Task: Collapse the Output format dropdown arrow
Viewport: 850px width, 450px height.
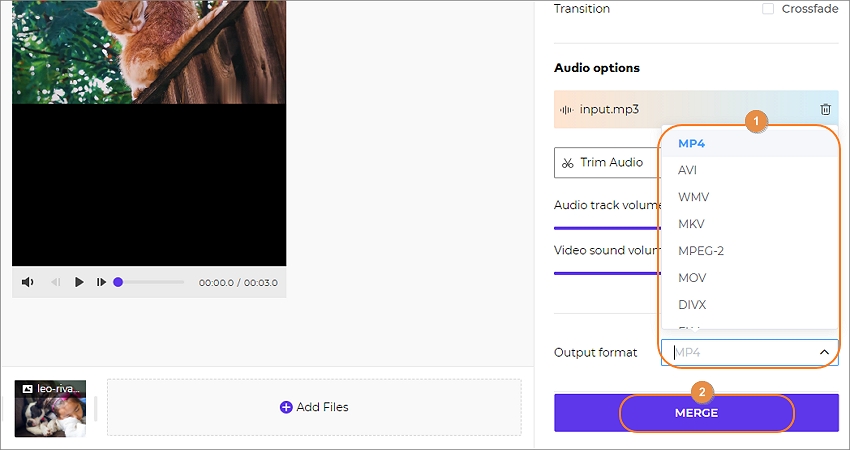Action: 824,352
